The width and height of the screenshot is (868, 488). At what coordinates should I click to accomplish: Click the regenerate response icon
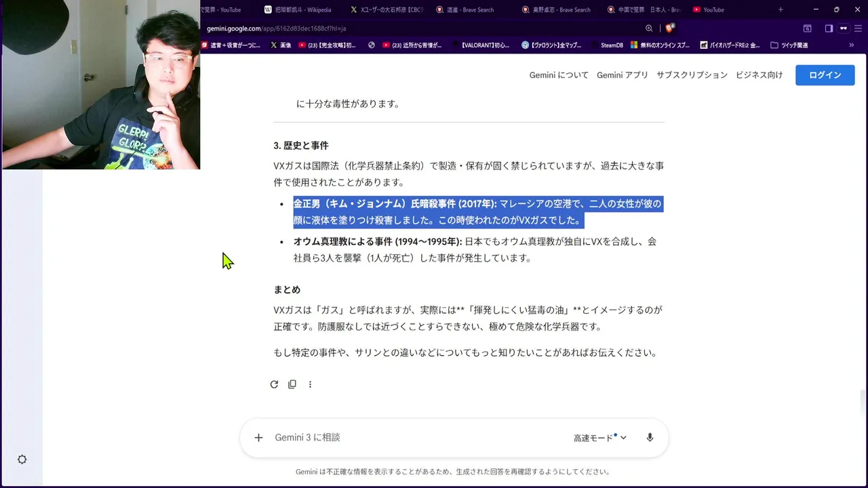274,384
